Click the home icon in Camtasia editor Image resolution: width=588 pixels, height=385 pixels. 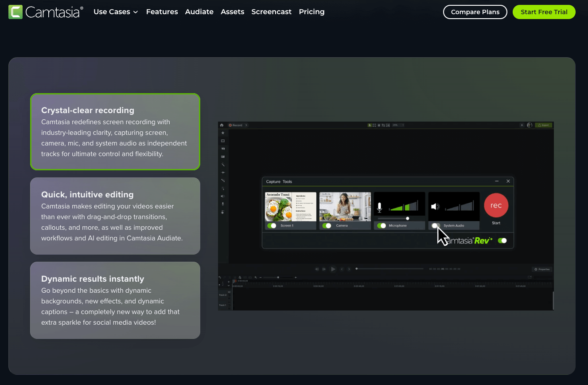pyautogui.click(x=222, y=125)
